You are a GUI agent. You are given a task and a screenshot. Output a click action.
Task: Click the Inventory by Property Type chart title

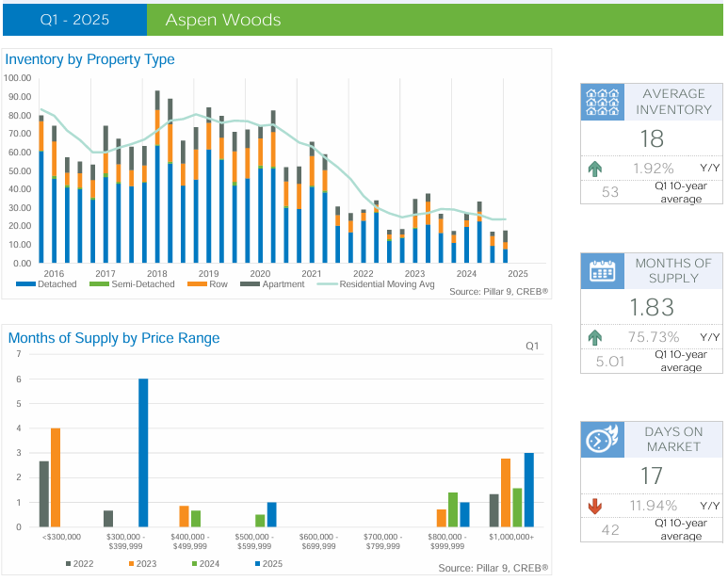tap(90, 59)
